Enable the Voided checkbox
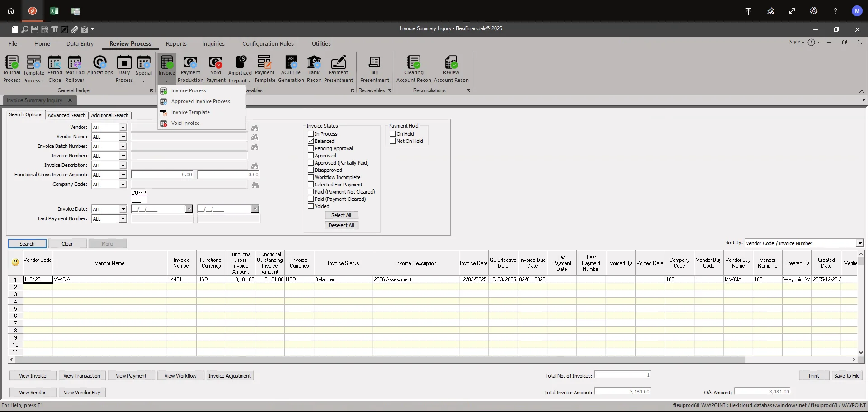Image resolution: width=868 pixels, height=412 pixels. tap(311, 206)
